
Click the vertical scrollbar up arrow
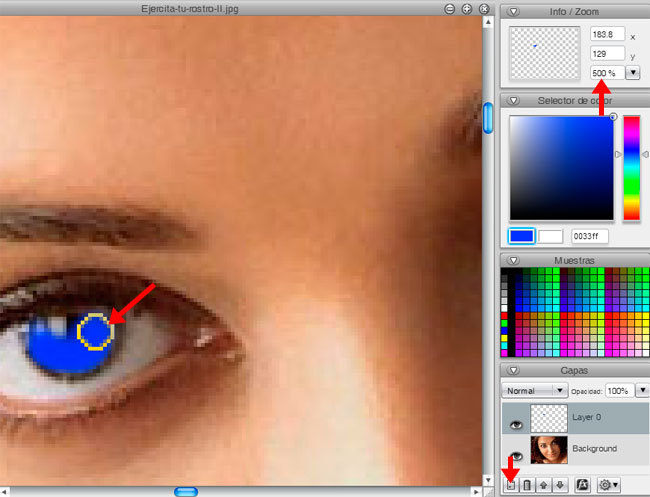click(x=488, y=22)
